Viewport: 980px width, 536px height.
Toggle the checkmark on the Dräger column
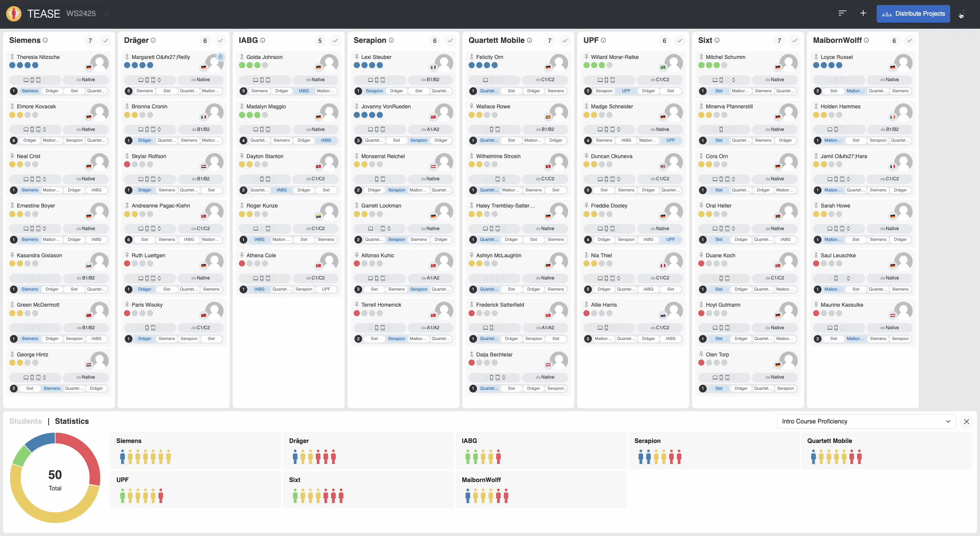point(220,41)
